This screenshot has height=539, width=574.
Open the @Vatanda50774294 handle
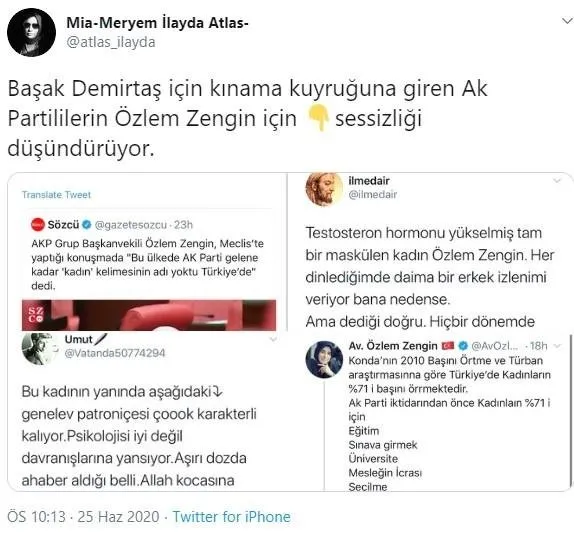pyautogui.click(x=115, y=353)
